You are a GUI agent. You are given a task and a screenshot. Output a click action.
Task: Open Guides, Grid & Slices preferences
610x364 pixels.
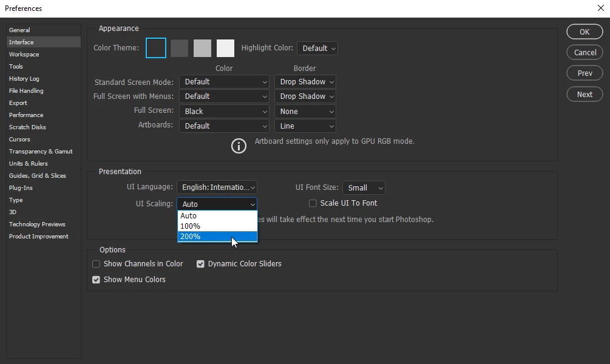(x=44, y=175)
